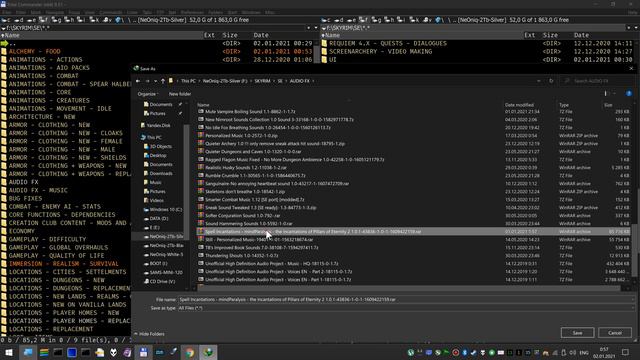Select Rumble Crumble 1.1 7z file
640x360 pixels.
[255, 176]
